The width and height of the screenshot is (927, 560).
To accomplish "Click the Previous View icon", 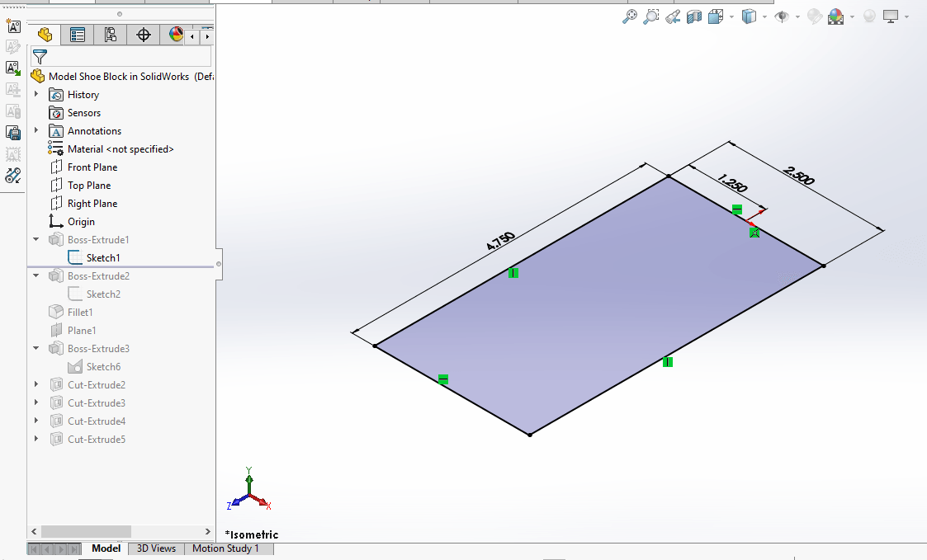I will pos(673,16).
